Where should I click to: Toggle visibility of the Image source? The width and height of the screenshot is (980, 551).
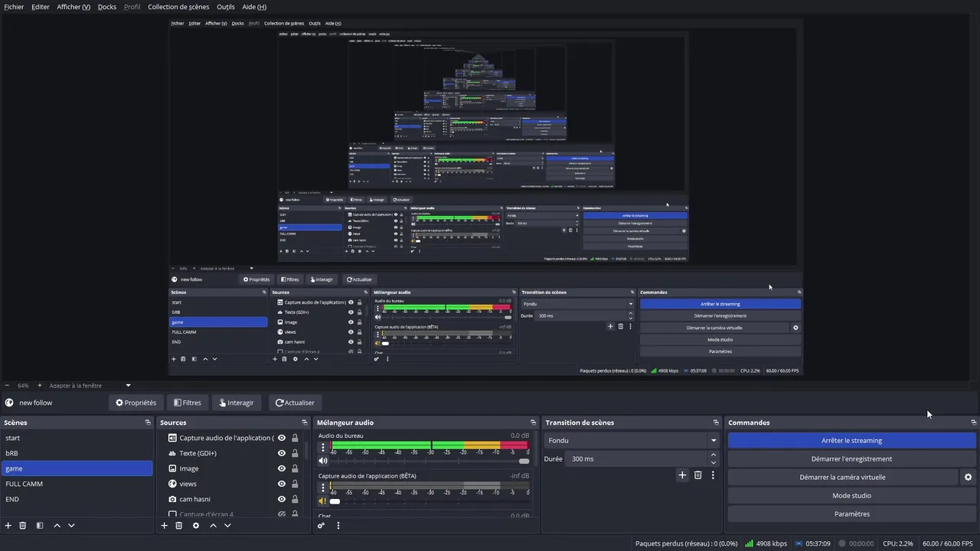282,468
